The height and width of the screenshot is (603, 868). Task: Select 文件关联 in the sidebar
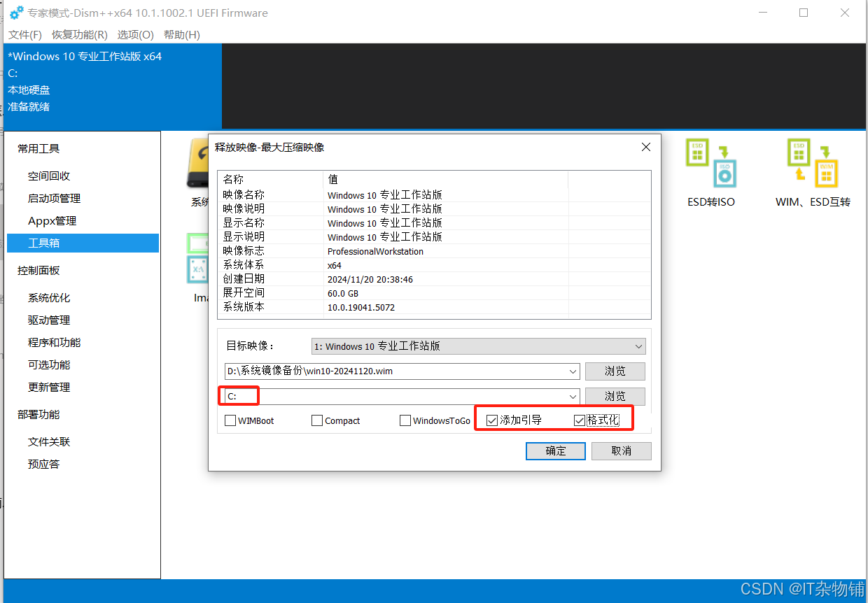49,442
